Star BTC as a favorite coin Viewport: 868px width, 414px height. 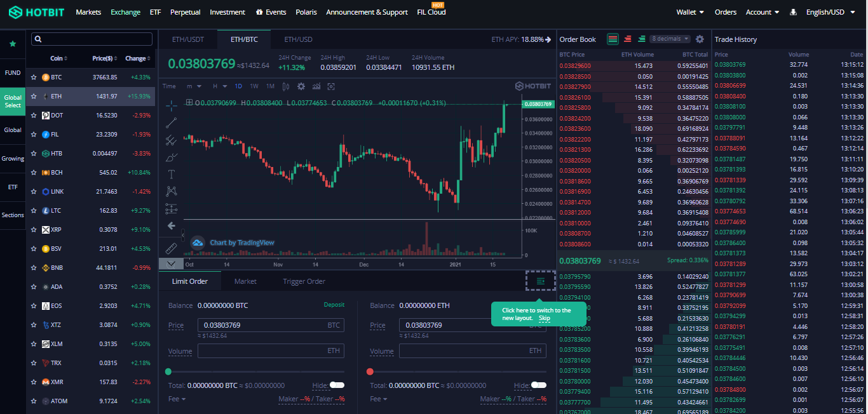[34, 77]
